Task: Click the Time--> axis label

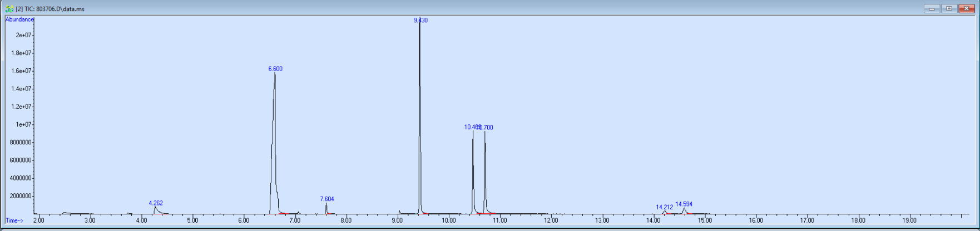Action: [14, 220]
